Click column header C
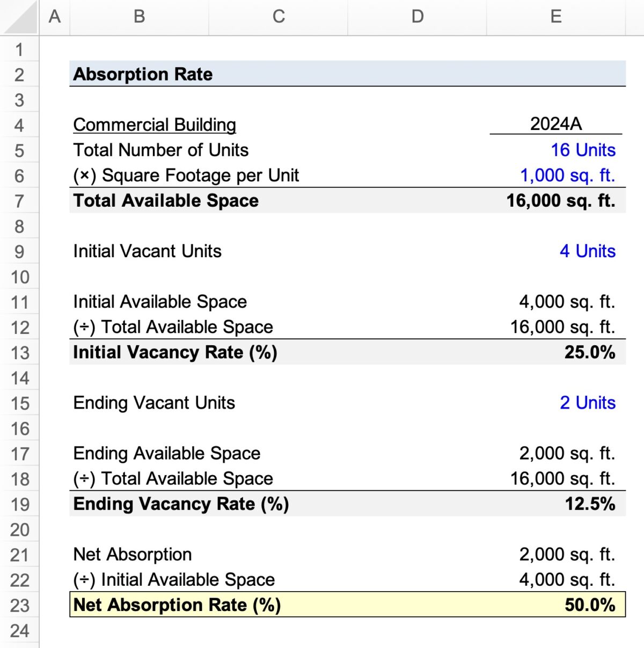Image resolution: width=644 pixels, height=648 pixels. click(x=278, y=16)
